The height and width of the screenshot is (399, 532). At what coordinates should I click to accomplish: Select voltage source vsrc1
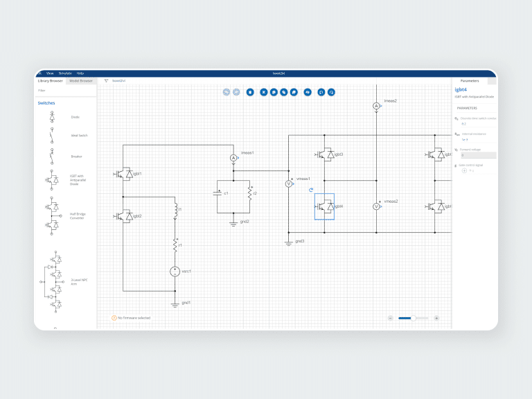point(175,272)
